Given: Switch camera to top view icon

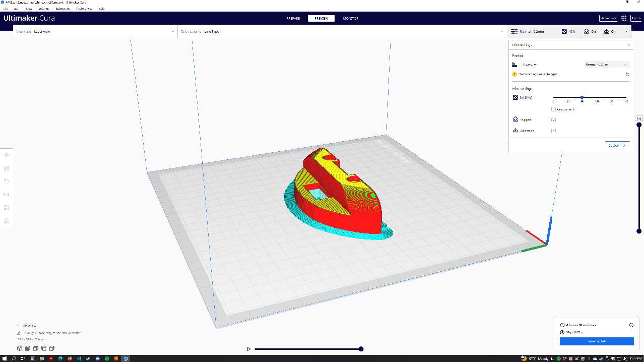Looking at the screenshot, I should (x=36, y=348).
